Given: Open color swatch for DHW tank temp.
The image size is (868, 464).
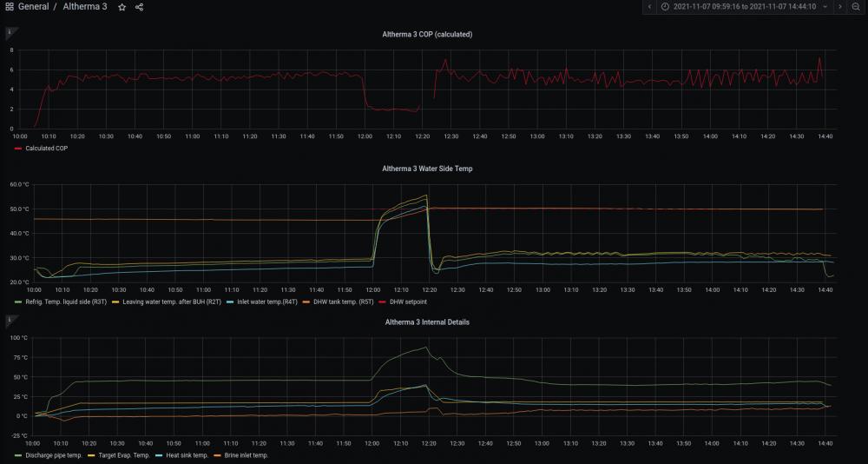Looking at the screenshot, I should (306, 302).
